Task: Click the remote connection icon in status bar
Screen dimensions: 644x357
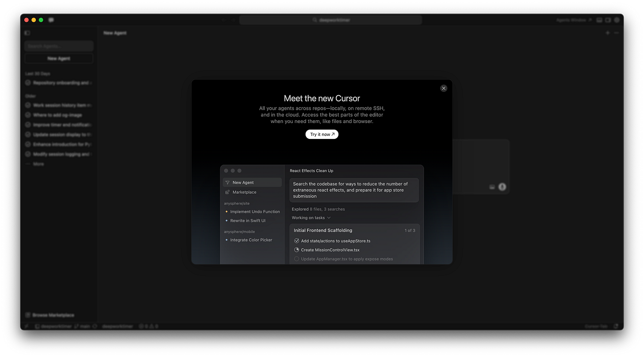Action: pyautogui.click(x=27, y=326)
